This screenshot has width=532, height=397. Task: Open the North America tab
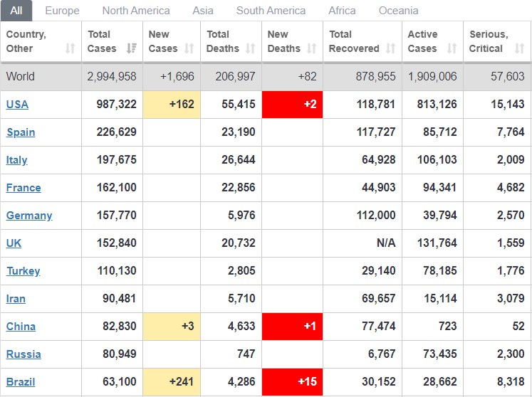pos(136,11)
